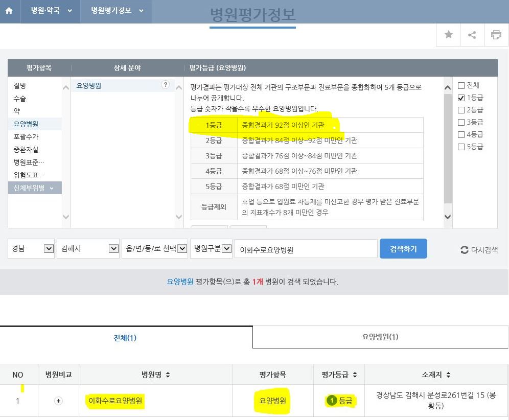Select 질병 in evaluation items list
The image size is (509, 420).
coord(20,86)
